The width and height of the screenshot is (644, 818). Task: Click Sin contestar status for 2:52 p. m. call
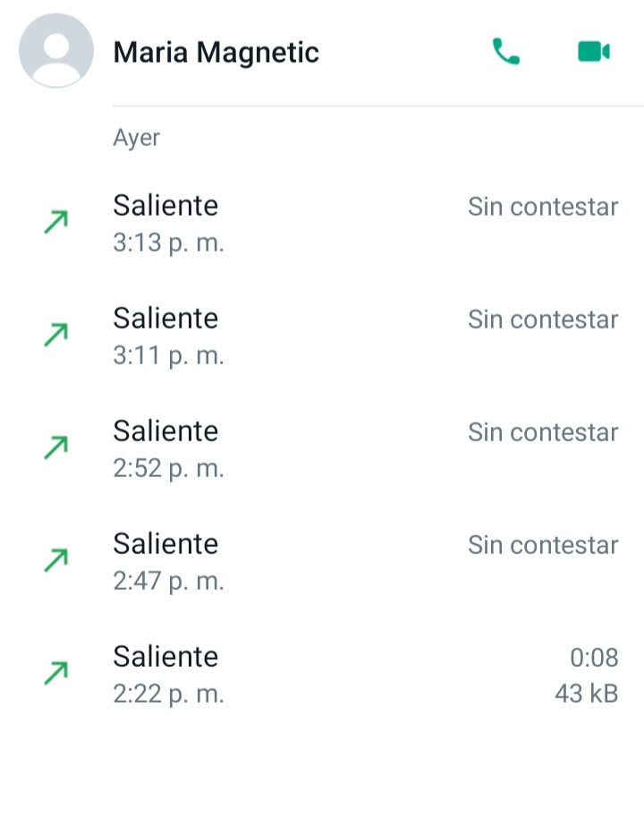point(543,432)
